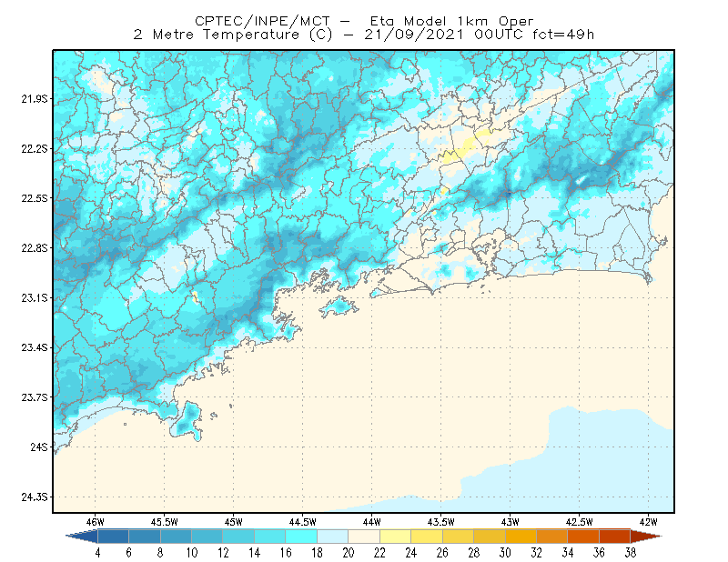Click the 2 Metre Temperature subtitle line

click(x=364, y=35)
